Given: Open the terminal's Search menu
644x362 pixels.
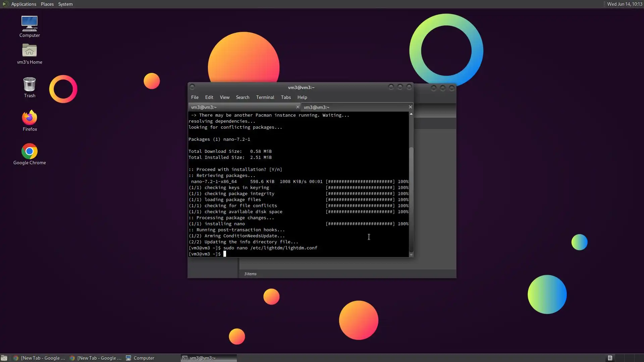Looking at the screenshot, I should click(242, 97).
